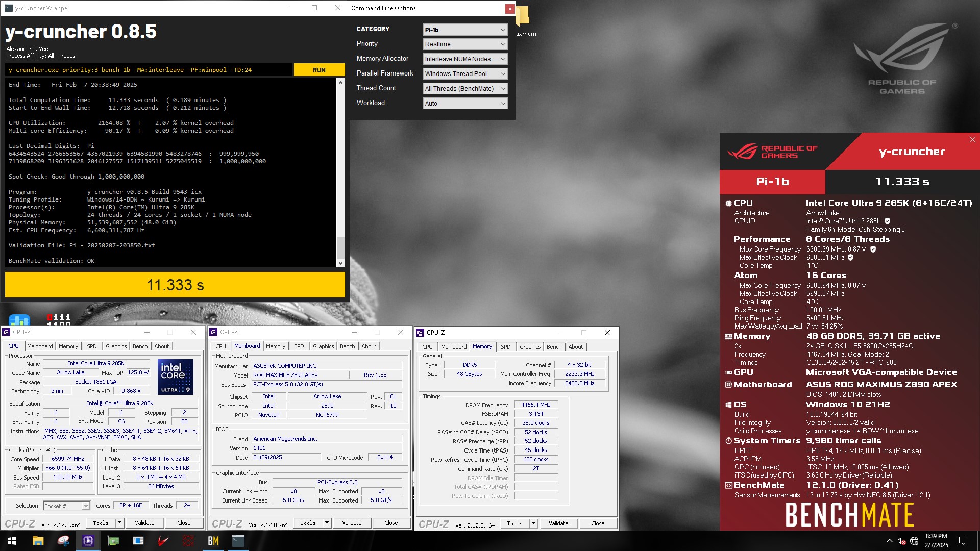Screen dimensions: 980x551
Task: Launch Snipping Tool from the taskbar
Action: [63, 541]
